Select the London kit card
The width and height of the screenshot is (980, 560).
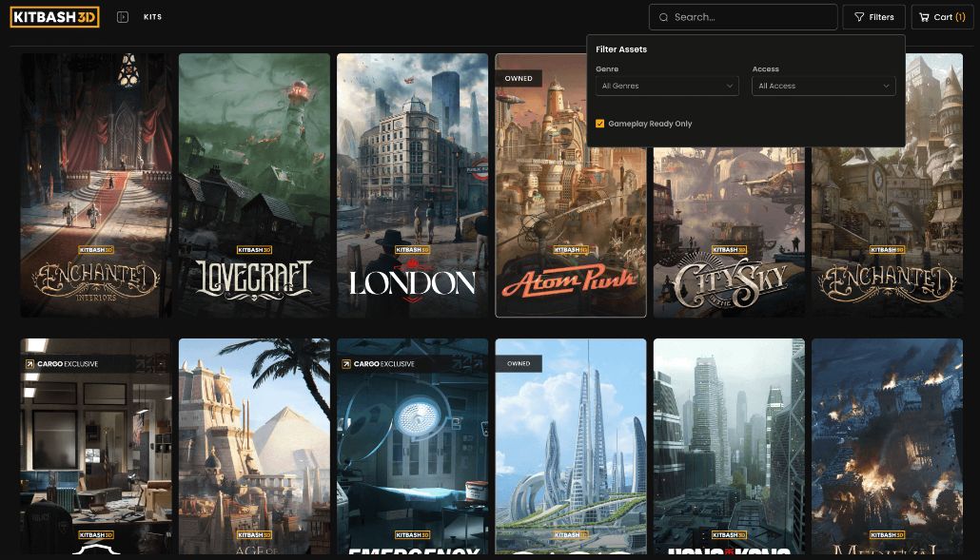click(x=412, y=185)
